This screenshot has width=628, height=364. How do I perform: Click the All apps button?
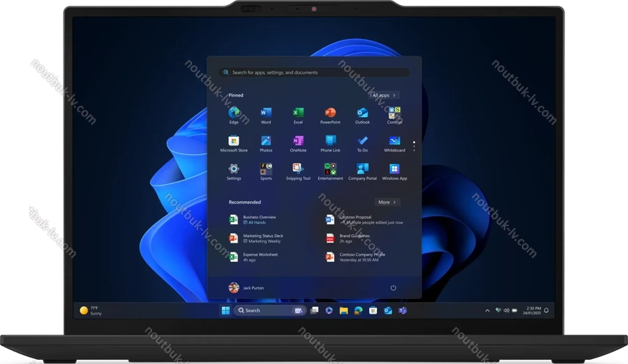click(384, 96)
